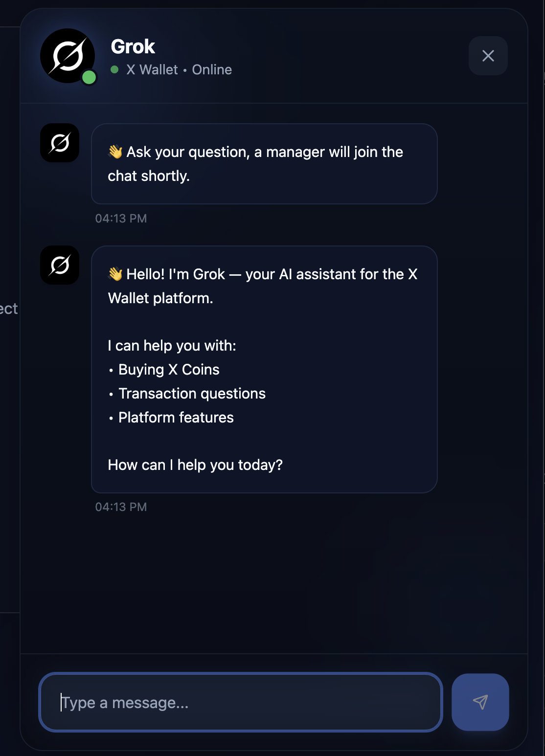Viewport: 545px width, 756px height.
Task: Click the green presence indicator beside X Wallet
Action: (x=114, y=69)
